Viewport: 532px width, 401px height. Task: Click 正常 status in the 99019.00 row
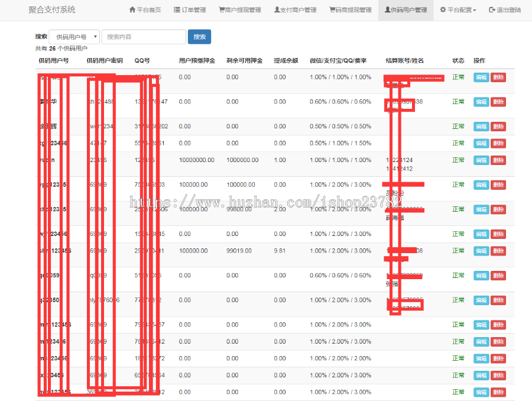(458, 251)
